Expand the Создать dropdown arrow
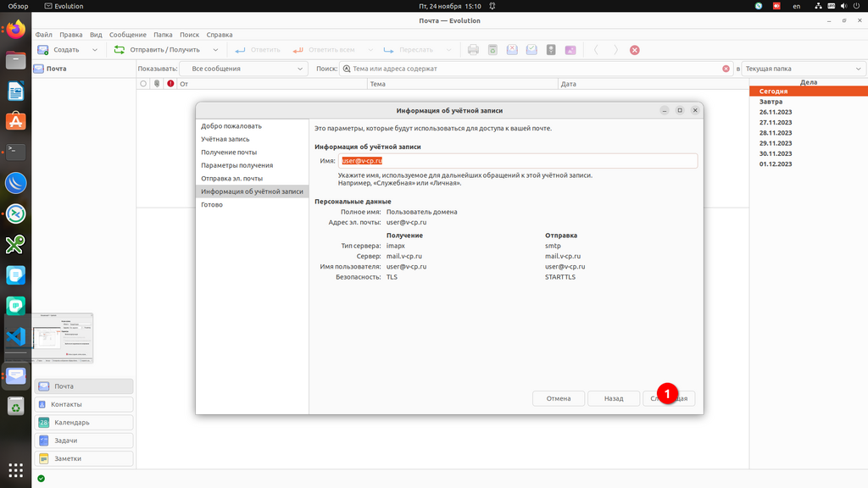Screen dimensions: 868x488 click(95, 50)
